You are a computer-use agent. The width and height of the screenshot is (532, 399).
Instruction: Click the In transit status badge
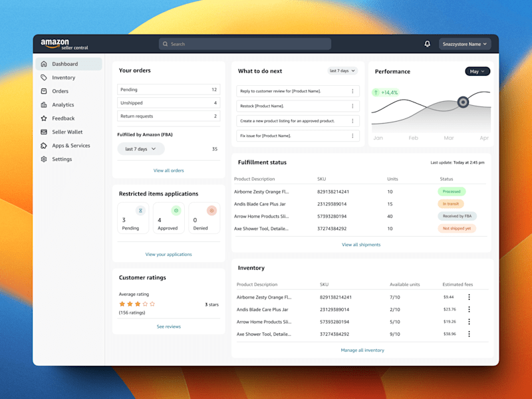click(x=451, y=204)
